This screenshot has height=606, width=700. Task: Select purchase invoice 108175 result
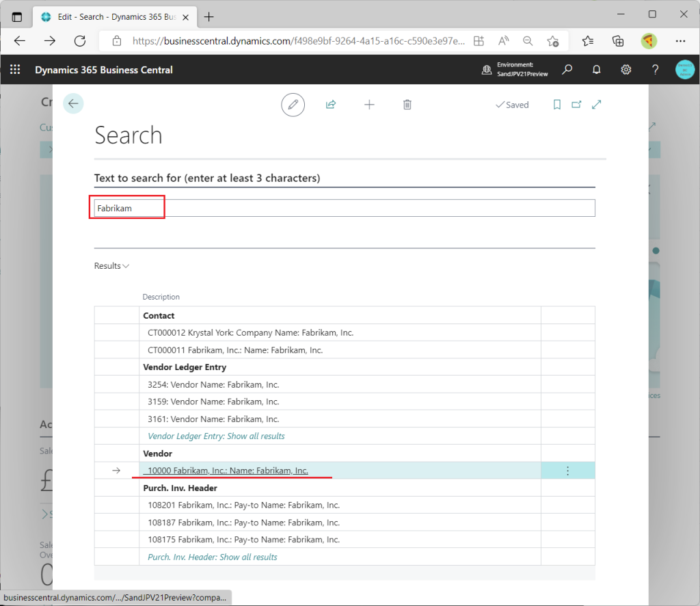click(x=244, y=540)
